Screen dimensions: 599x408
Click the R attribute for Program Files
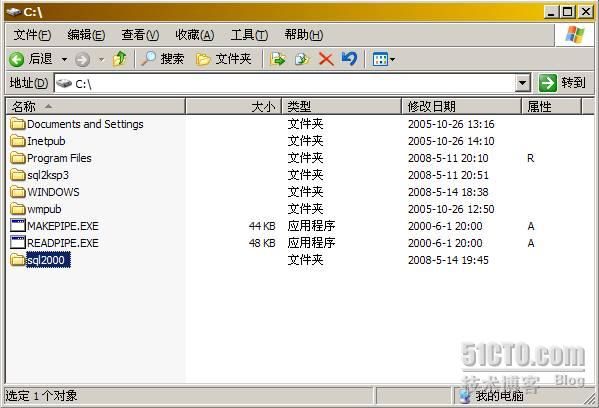(x=531, y=158)
